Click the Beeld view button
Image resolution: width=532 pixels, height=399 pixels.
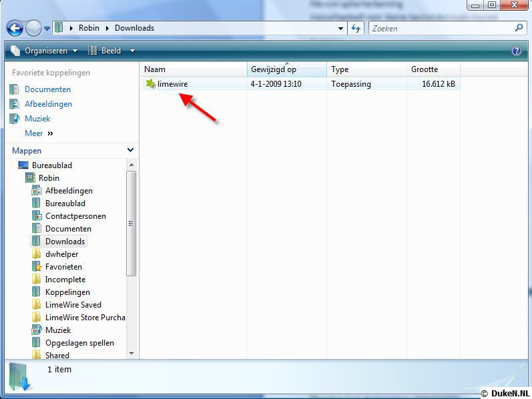[x=105, y=51]
